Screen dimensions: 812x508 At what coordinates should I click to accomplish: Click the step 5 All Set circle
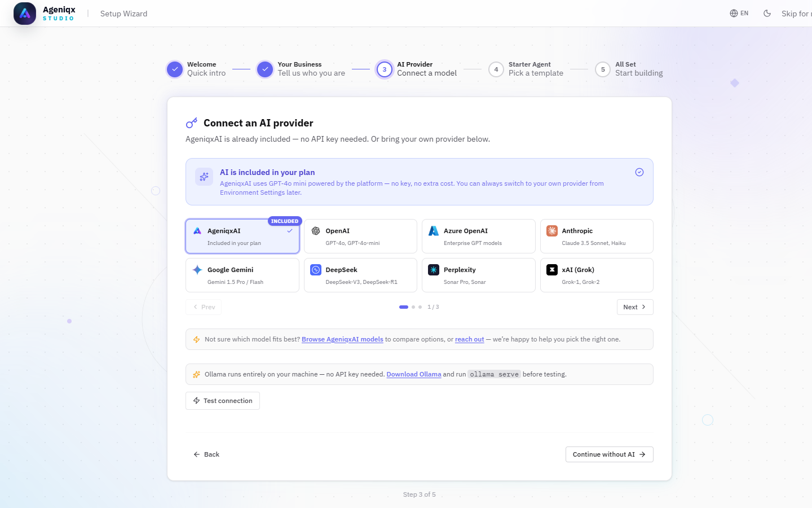(x=603, y=69)
